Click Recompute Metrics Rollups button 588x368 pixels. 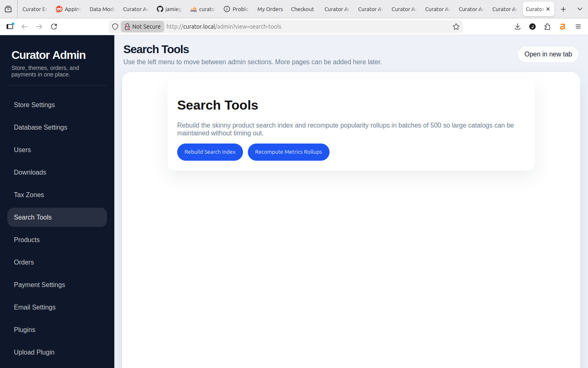click(288, 152)
